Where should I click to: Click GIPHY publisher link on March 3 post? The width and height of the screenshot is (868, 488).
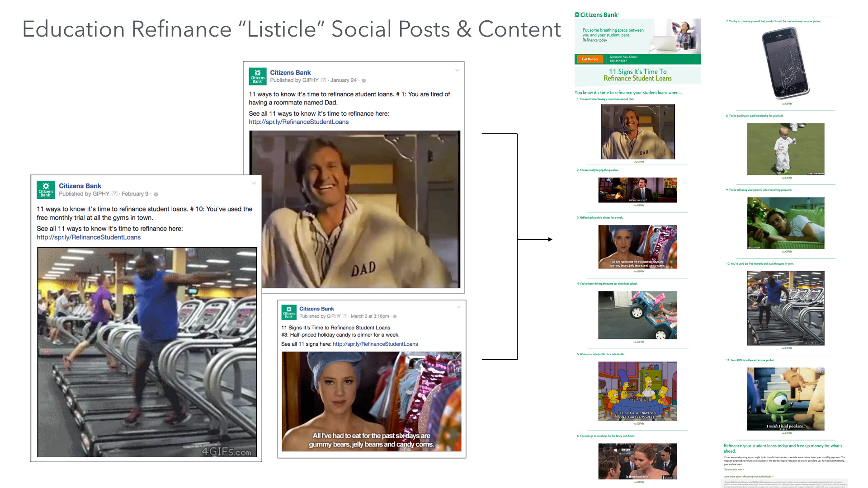(x=334, y=316)
